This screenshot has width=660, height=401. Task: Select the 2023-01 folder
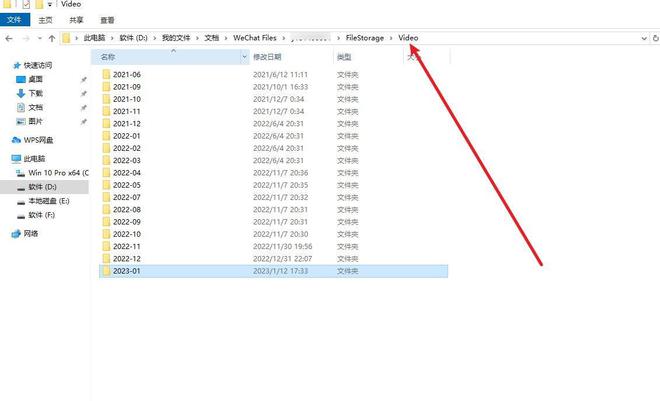coord(127,271)
